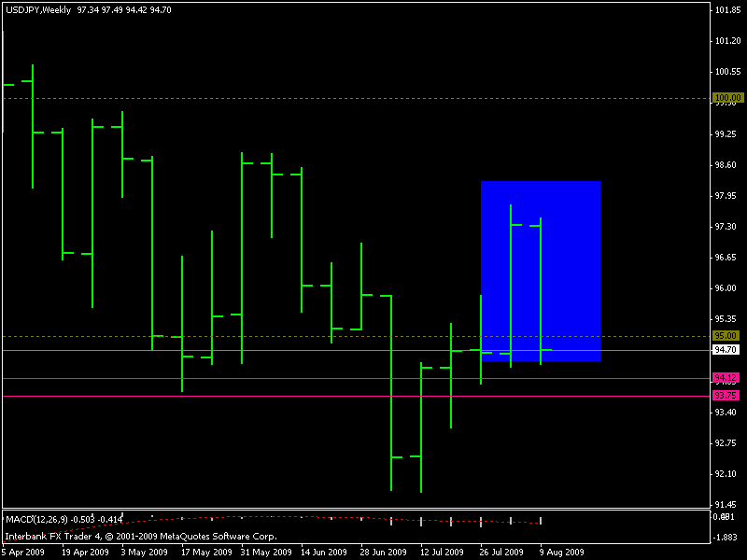
Task: Click the 101.85 price scale value
Action: pos(728,10)
